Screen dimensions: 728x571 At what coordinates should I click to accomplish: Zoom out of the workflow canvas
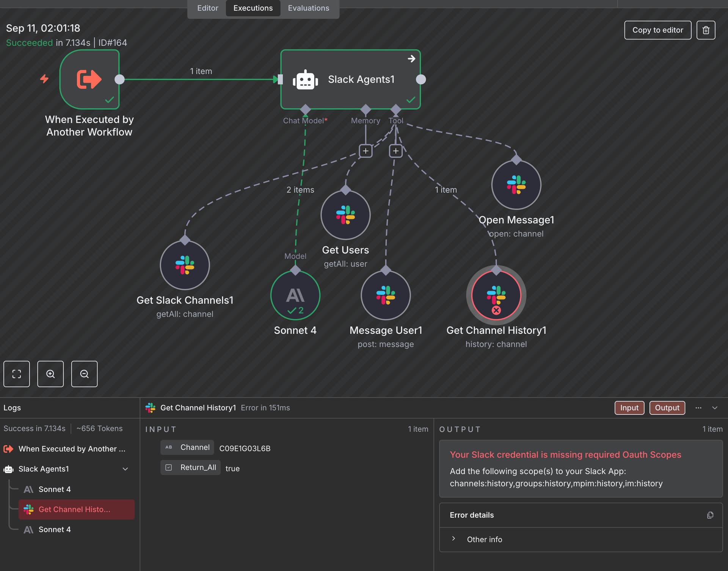[84, 374]
